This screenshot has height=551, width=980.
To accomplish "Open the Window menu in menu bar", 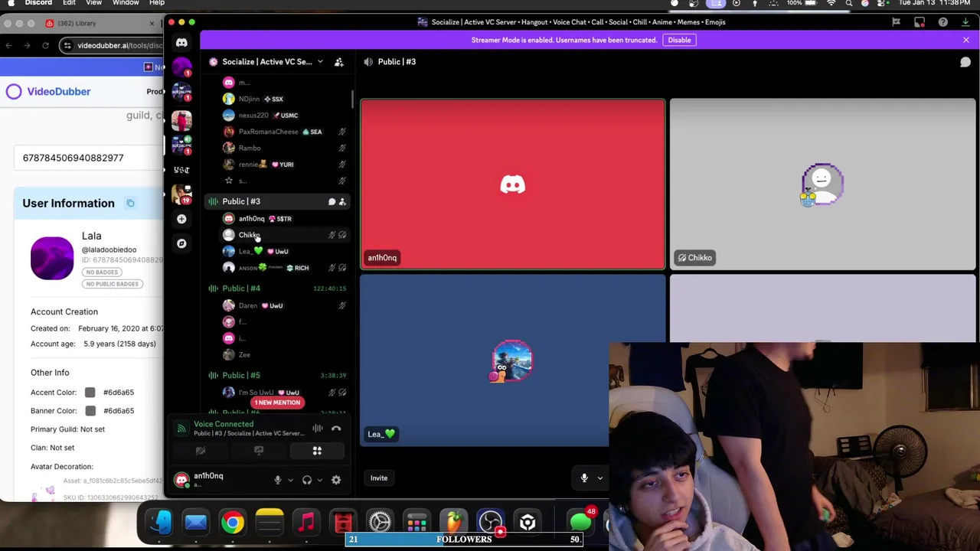I will 126,3.
